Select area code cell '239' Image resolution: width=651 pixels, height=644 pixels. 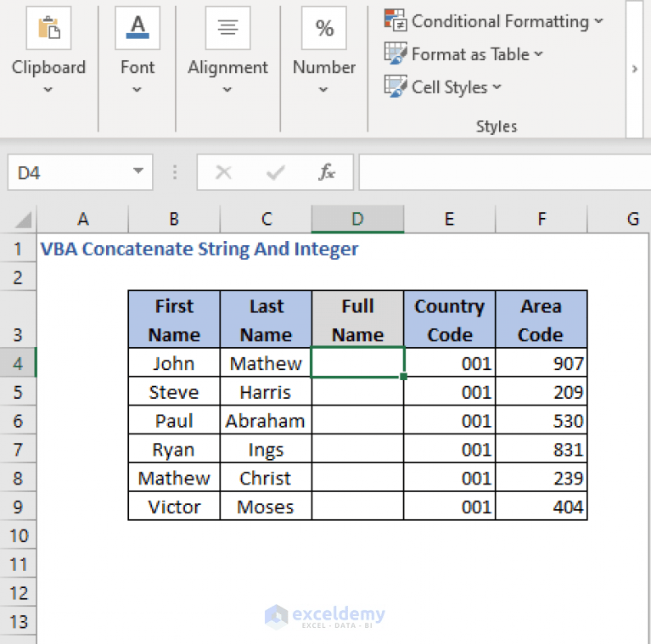(x=542, y=477)
